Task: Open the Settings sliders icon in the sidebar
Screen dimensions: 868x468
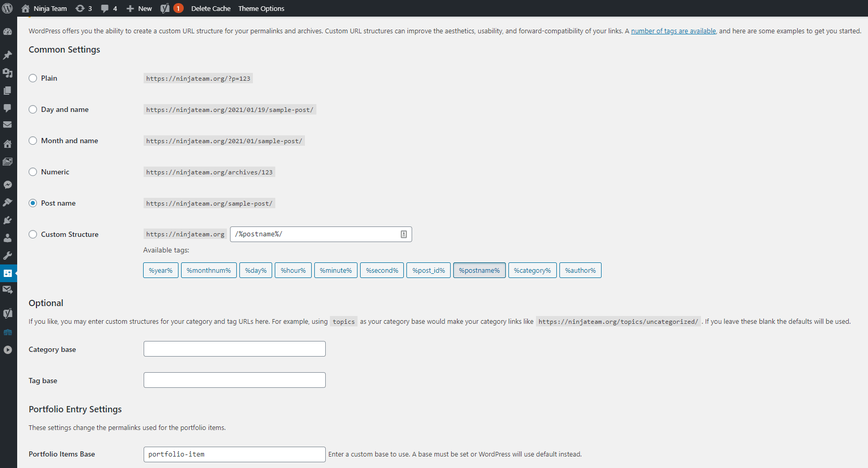Action: pyautogui.click(x=8, y=273)
